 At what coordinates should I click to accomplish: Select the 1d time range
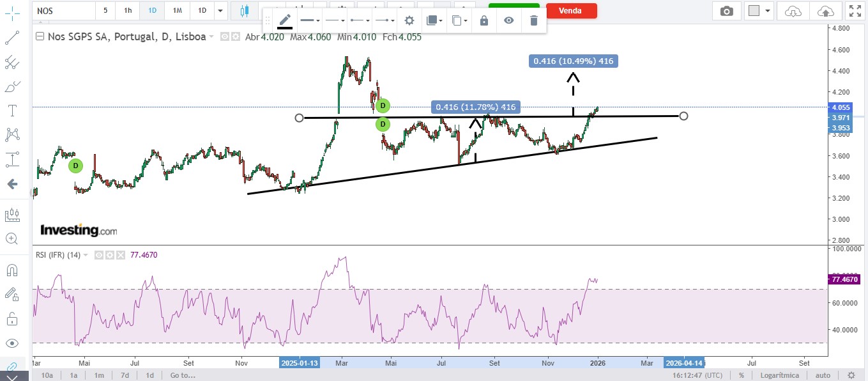pyautogui.click(x=149, y=375)
